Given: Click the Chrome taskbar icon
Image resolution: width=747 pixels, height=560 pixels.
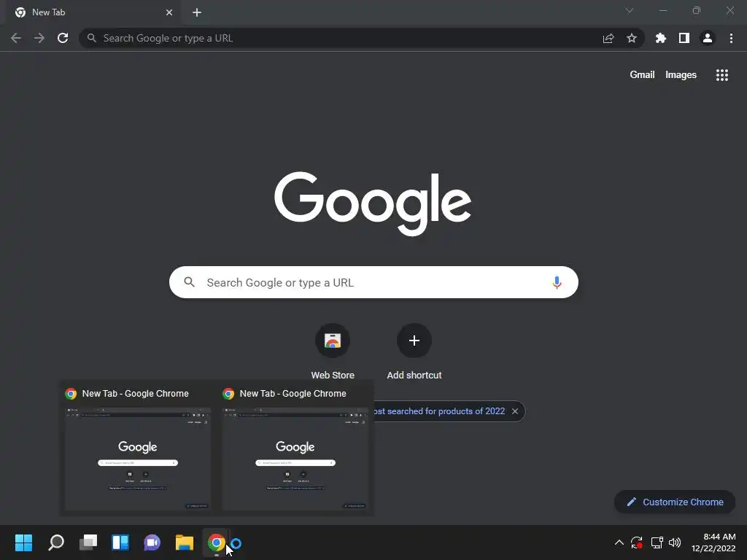Looking at the screenshot, I should pyautogui.click(x=216, y=542).
